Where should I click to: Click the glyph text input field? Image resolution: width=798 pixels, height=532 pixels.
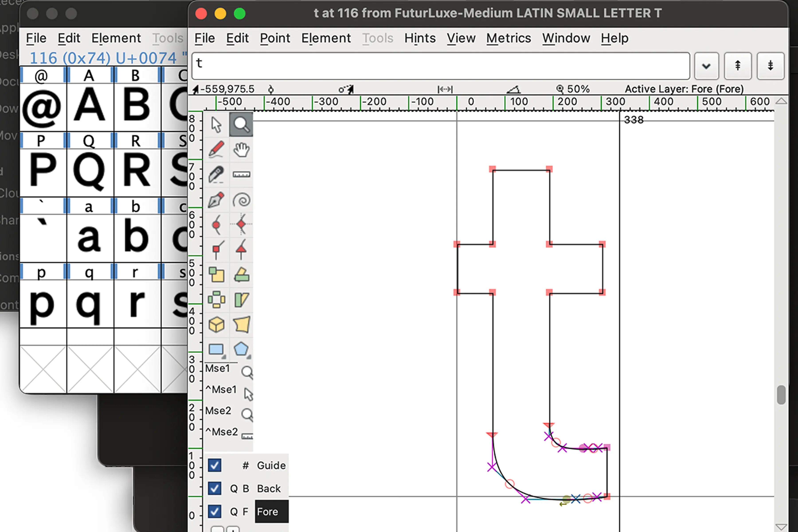(x=440, y=66)
